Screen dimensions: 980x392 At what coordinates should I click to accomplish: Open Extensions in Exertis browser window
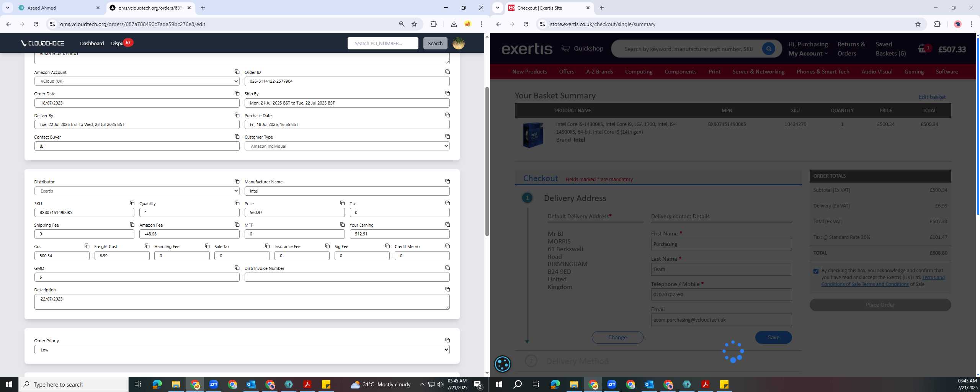click(x=937, y=24)
